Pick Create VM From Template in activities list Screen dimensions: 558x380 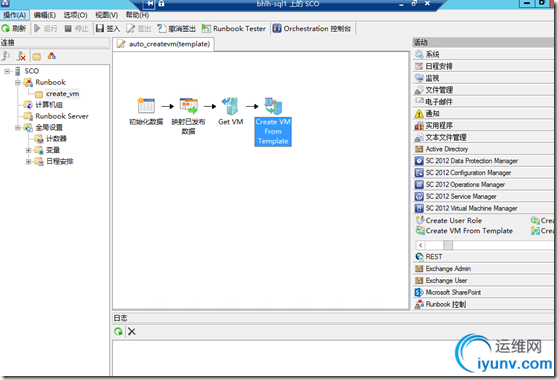[x=464, y=231]
